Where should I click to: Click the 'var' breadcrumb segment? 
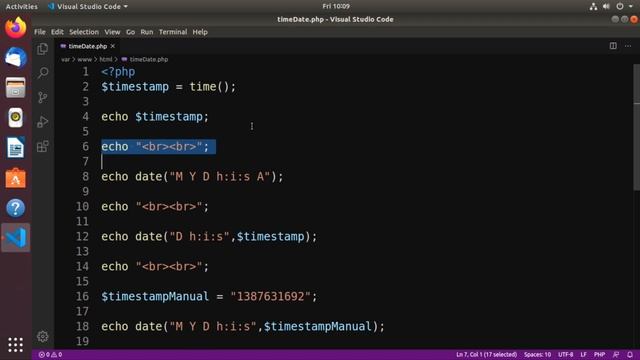click(65, 60)
